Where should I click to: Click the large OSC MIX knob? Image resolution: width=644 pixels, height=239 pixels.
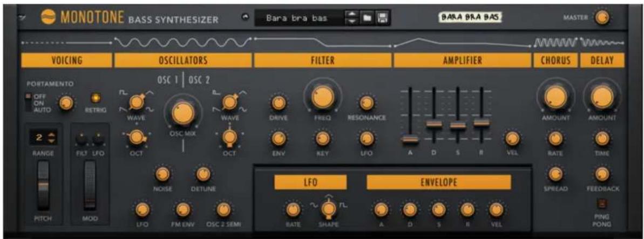(x=183, y=113)
